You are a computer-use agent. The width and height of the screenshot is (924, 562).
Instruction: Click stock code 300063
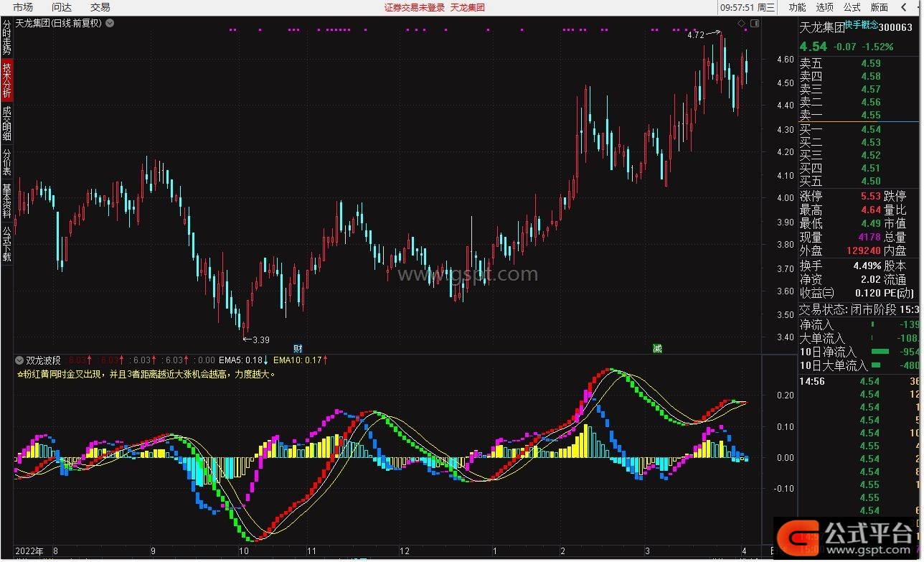(x=896, y=28)
